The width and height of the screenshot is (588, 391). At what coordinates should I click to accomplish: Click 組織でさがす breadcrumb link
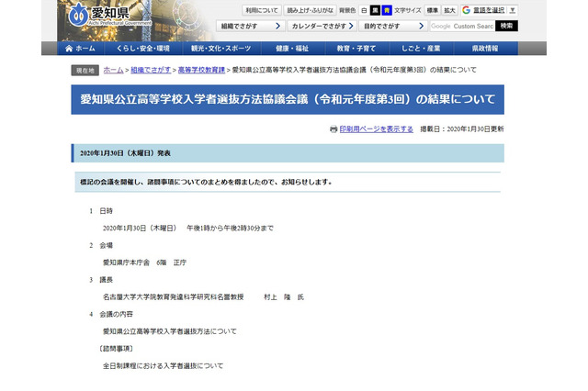151,70
